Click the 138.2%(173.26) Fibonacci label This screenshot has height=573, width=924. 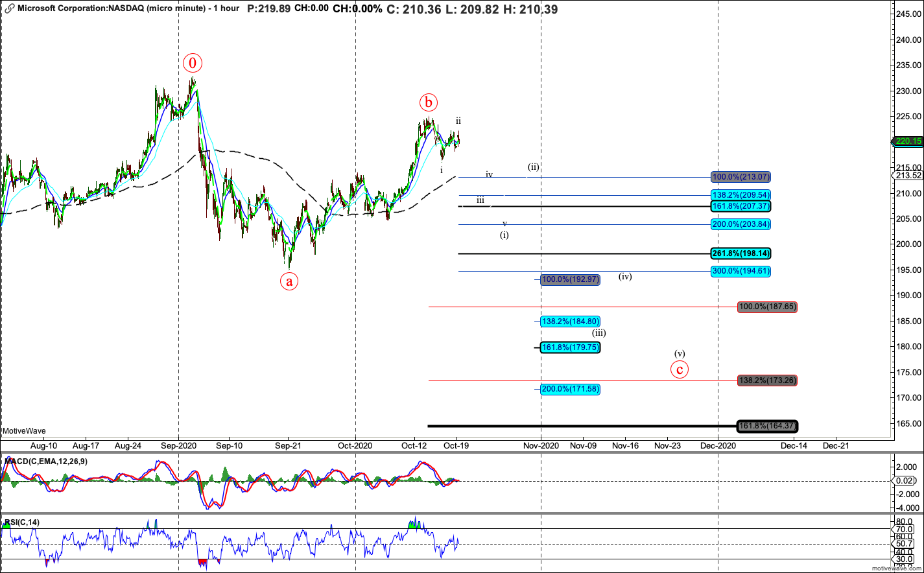tap(768, 380)
